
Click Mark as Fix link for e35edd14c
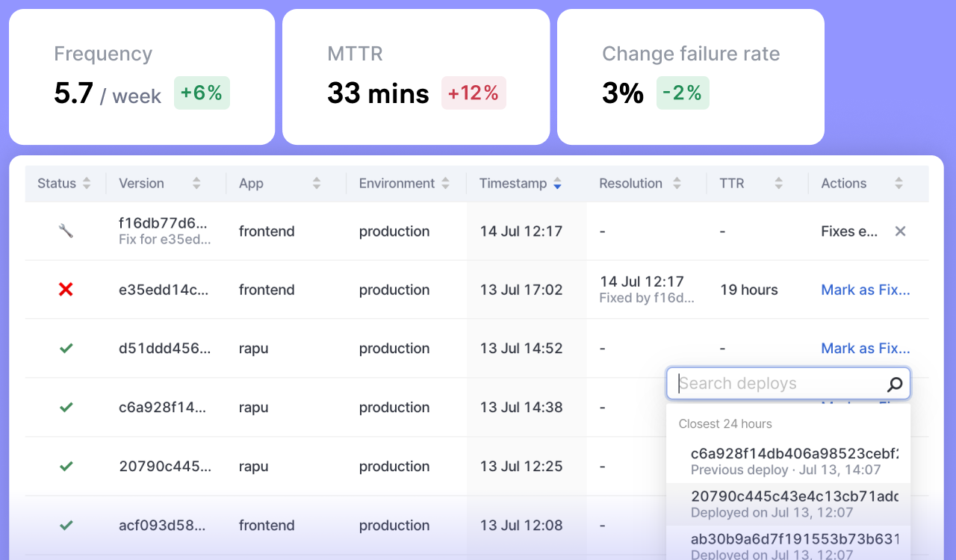point(866,290)
